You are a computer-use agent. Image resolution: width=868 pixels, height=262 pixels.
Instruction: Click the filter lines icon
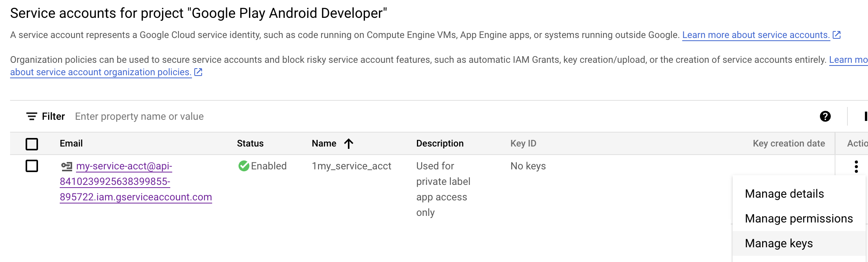click(x=31, y=116)
